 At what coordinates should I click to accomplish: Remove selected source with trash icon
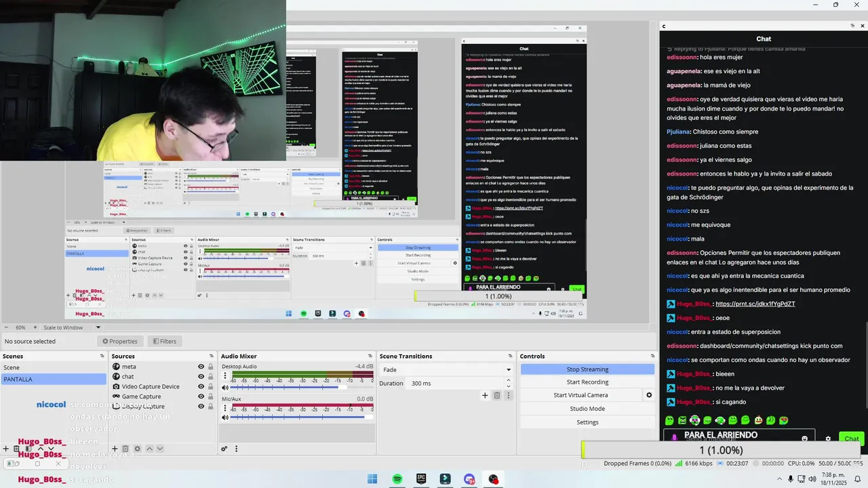point(125,449)
